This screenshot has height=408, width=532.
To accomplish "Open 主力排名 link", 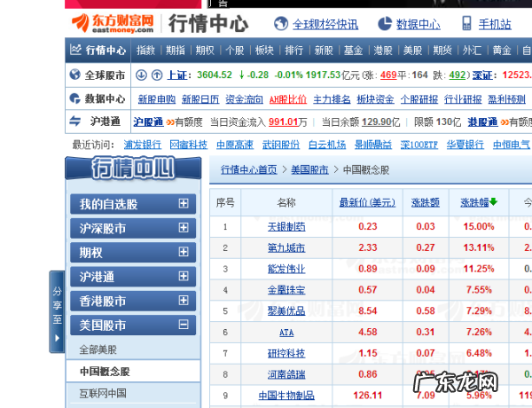I will click(332, 99).
